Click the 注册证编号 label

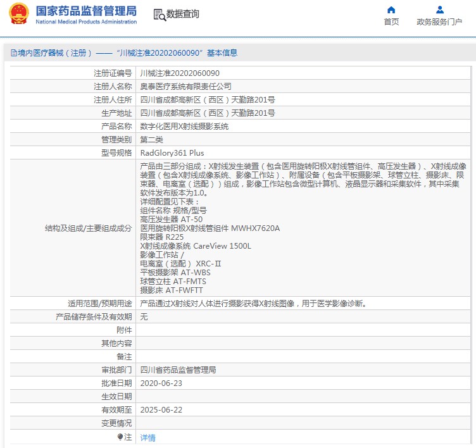113,73
